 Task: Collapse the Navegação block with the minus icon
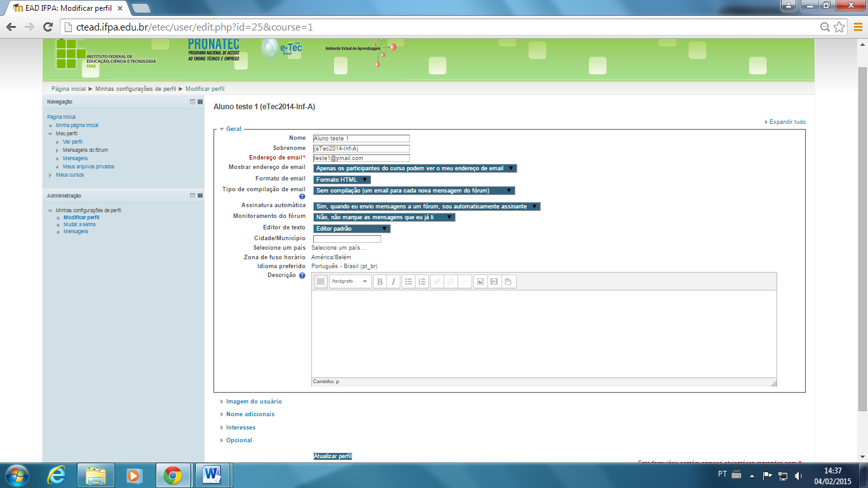point(193,102)
